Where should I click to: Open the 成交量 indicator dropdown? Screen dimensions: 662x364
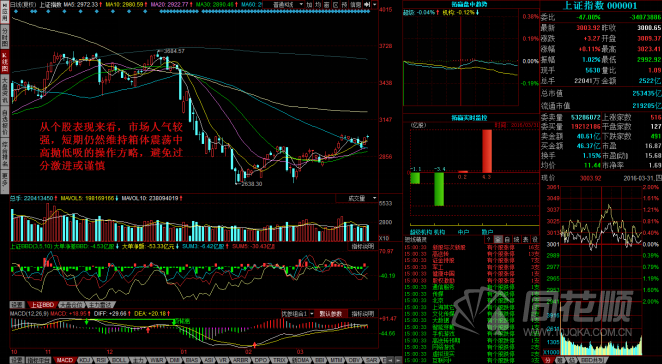(x=357, y=198)
